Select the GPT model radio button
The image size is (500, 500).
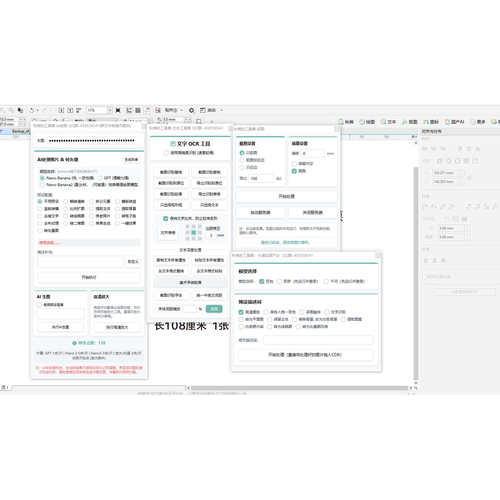pyautogui.click(x=100, y=178)
